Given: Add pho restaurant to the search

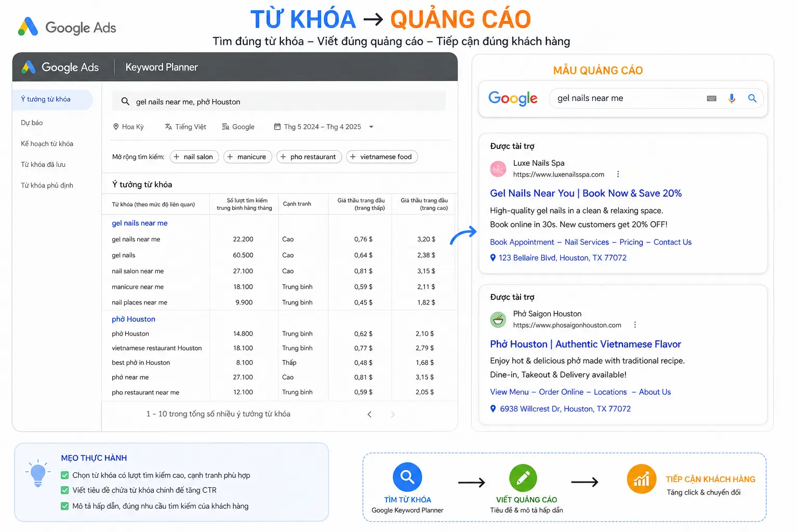Looking at the screenshot, I should (309, 157).
